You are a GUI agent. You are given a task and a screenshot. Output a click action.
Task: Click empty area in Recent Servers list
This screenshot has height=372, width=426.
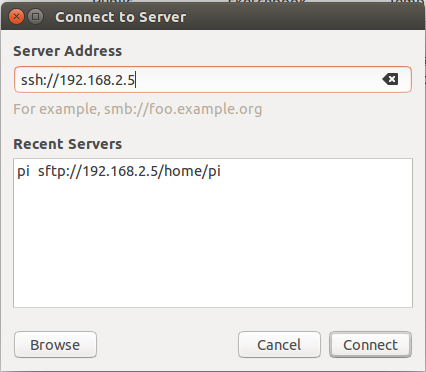click(x=213, y=243)
